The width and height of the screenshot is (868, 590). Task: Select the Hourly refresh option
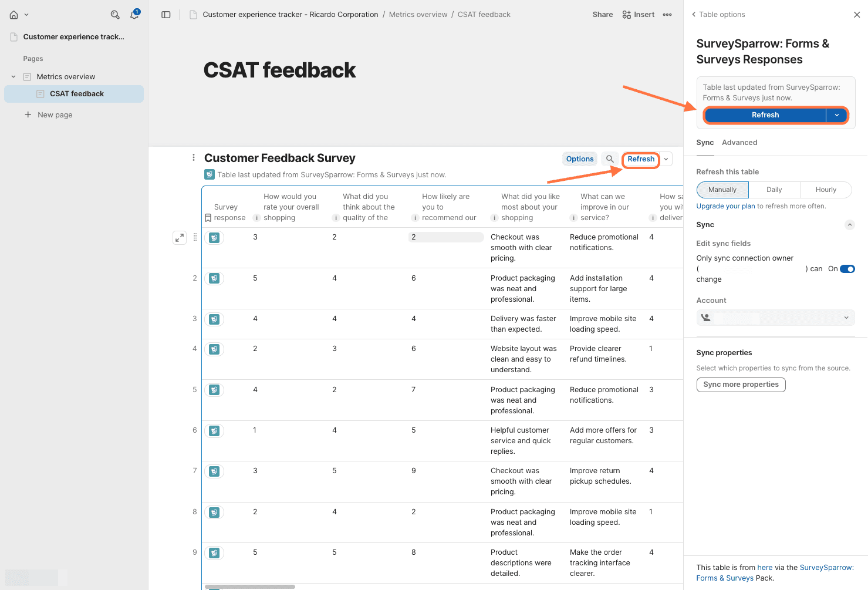pos(825,190)
